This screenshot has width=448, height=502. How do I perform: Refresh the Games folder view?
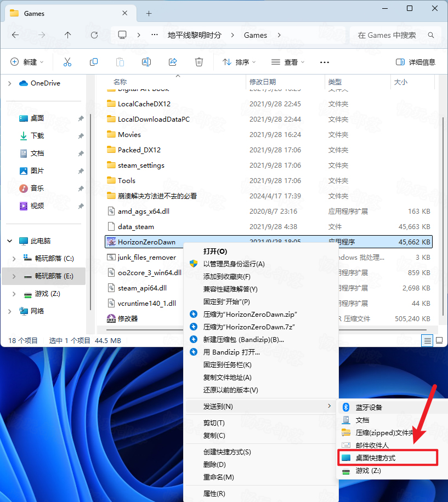coord(94,35)
